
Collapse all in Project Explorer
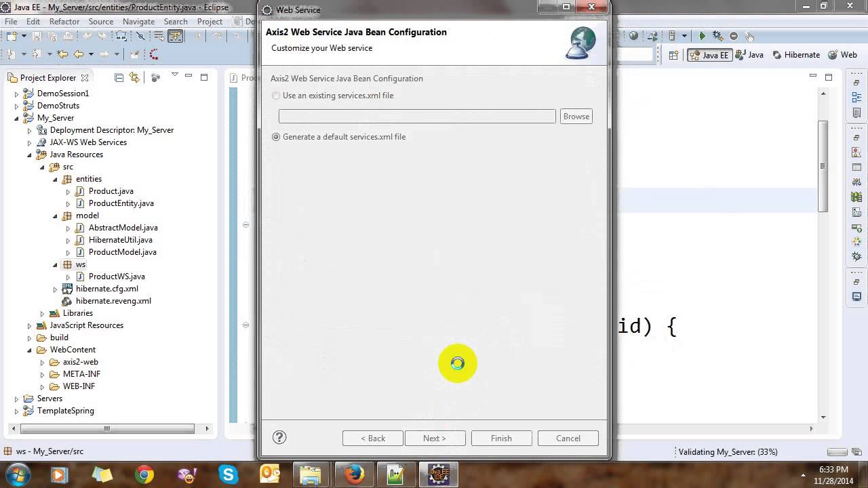click(119, 78)
